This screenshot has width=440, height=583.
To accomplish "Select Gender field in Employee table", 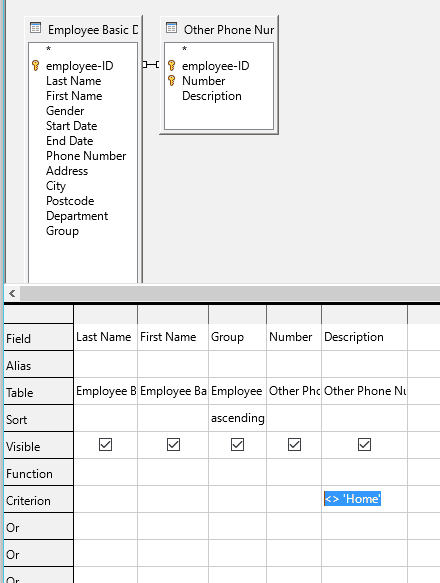I will click(65, 111).
